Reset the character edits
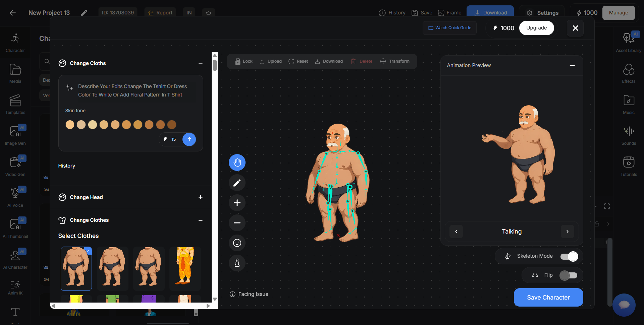 (x=298, y=61)
